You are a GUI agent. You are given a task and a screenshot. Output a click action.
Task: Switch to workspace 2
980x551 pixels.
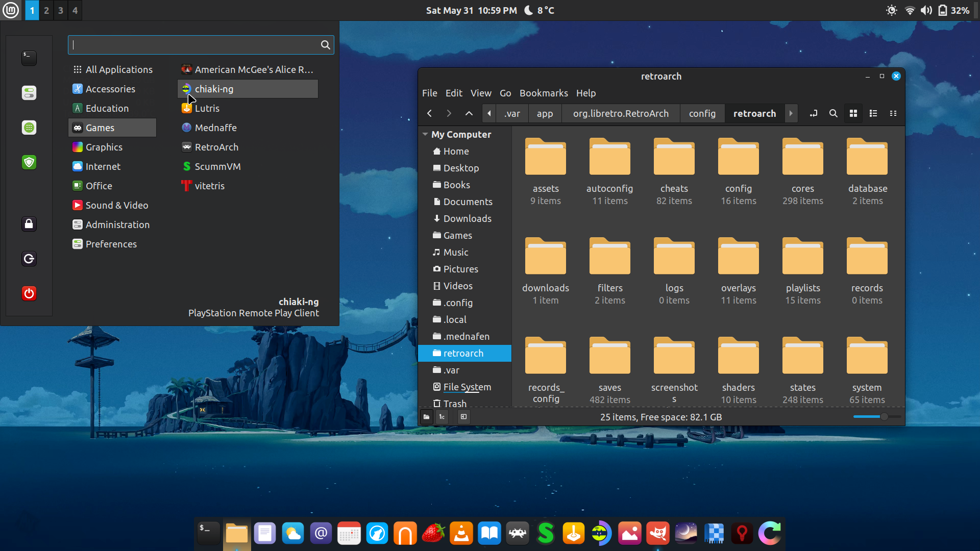pos(46,10)
